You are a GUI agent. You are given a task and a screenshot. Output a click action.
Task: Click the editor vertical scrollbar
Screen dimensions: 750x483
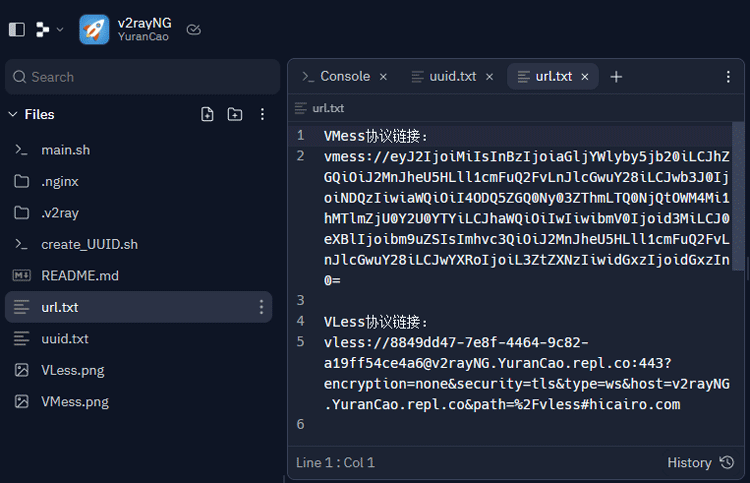(x=738, y=196)
